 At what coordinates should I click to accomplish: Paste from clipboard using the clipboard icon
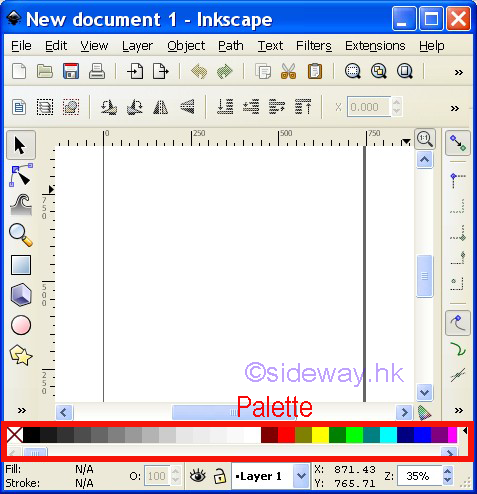coord(315,71)
